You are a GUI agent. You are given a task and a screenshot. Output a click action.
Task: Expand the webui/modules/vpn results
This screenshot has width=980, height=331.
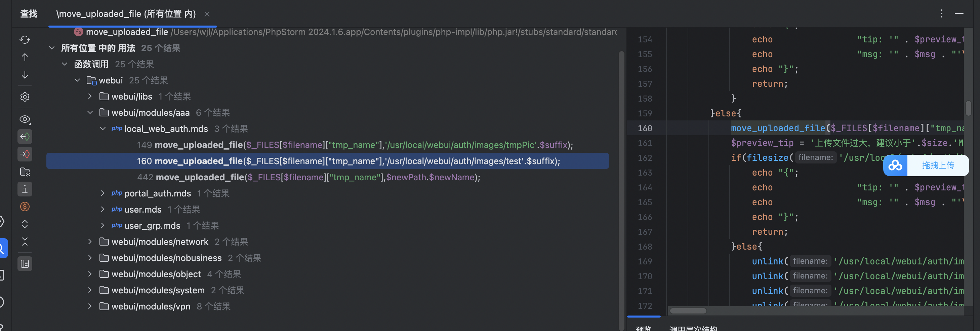(90, 307)
